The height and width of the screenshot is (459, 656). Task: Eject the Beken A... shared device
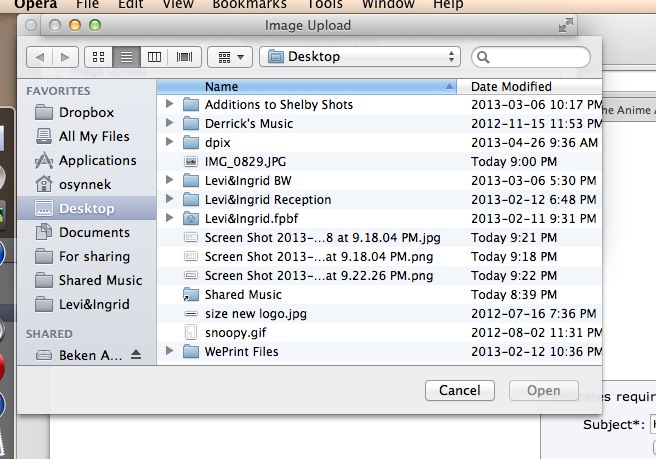click(136, 354)
